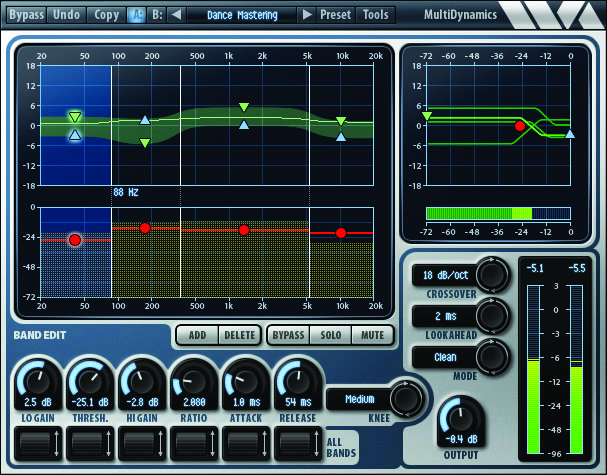Toggle band BYPASS
607x475 pixels.
point(288,335)
